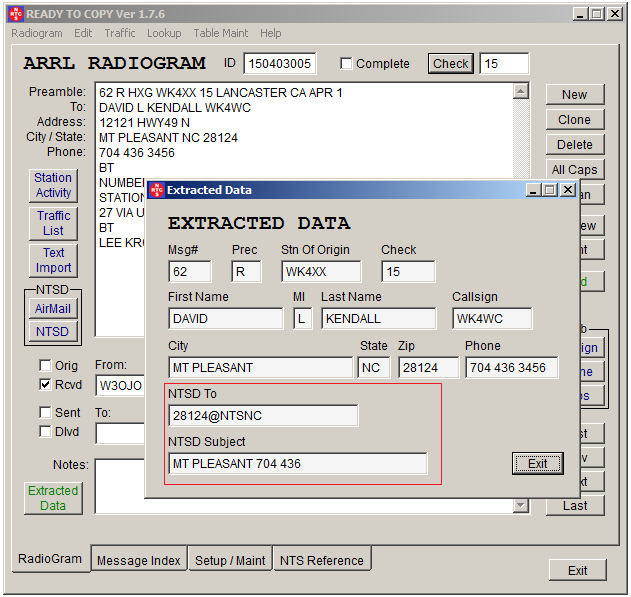Toggle the Complete checkbox
Image resolution: width=631 pixels, height=597 pixels.
[346, 64]
